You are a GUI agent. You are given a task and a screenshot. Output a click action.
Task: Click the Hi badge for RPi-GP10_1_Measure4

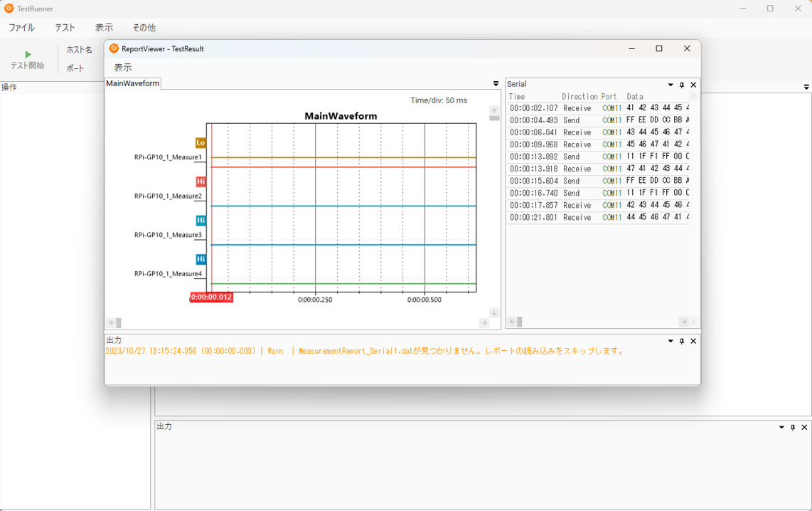pos(201,259)
